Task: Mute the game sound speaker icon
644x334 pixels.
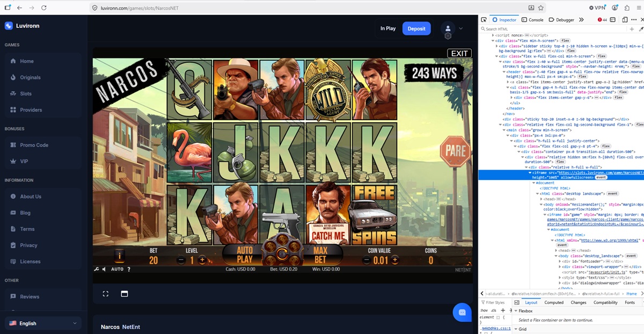Action: 104,269
